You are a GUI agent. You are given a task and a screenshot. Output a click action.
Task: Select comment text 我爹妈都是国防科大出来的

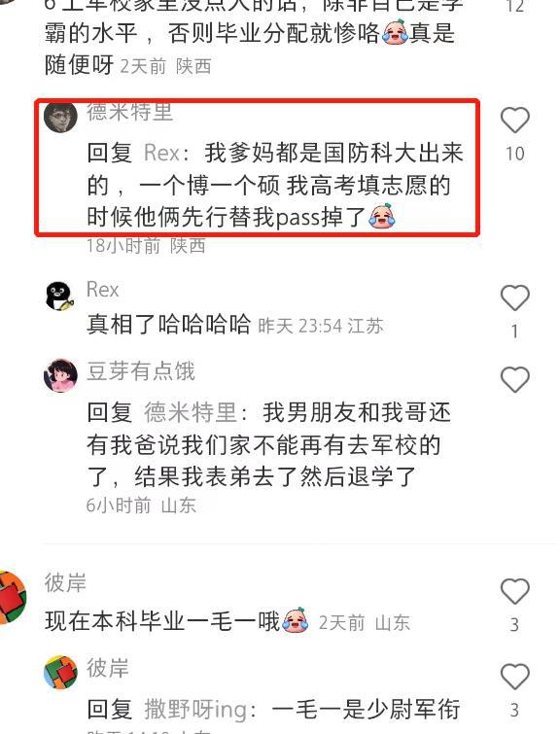(275, 169)
